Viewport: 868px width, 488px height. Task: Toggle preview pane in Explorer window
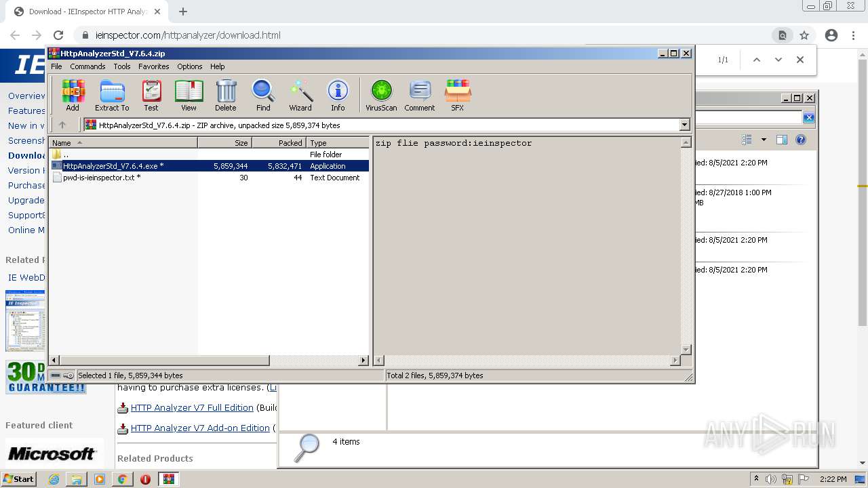coord(782,140)
